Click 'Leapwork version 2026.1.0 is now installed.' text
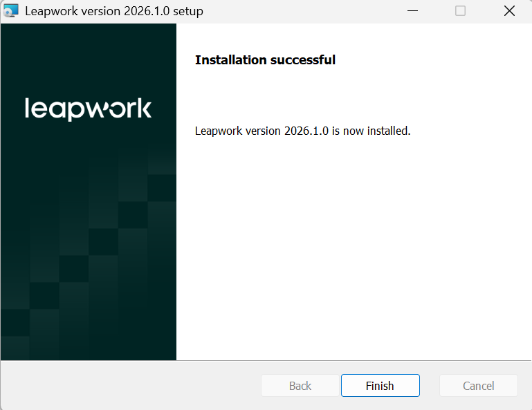The image size is (532, 410). (302, 131)
